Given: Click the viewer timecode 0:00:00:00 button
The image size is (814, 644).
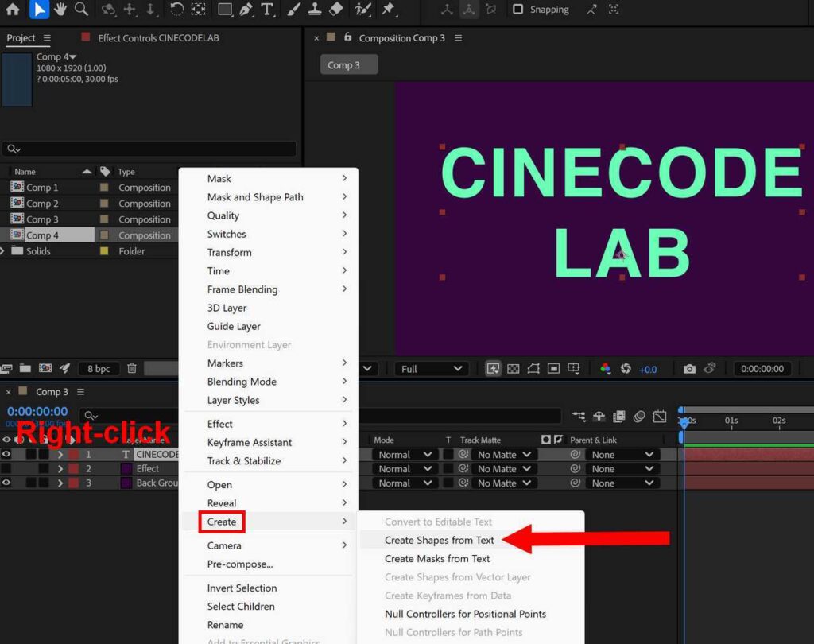Looking at the screenshot, I should click(762, 369).
